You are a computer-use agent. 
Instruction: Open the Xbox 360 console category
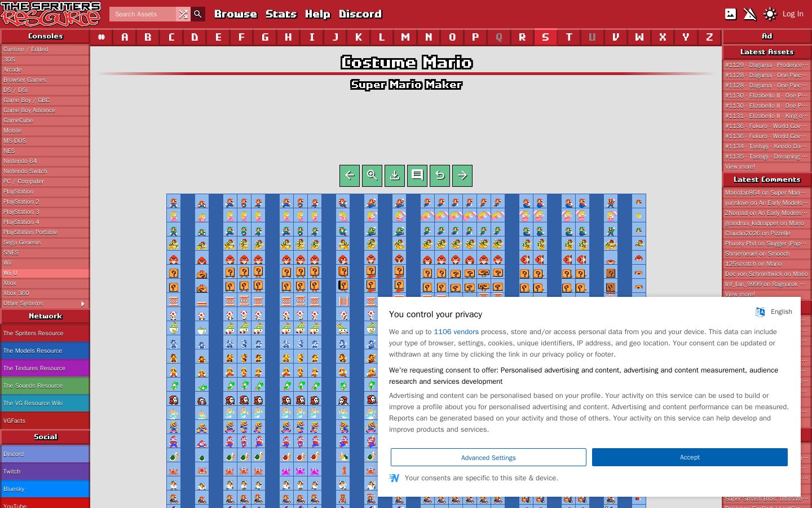(x=45, y=294)
